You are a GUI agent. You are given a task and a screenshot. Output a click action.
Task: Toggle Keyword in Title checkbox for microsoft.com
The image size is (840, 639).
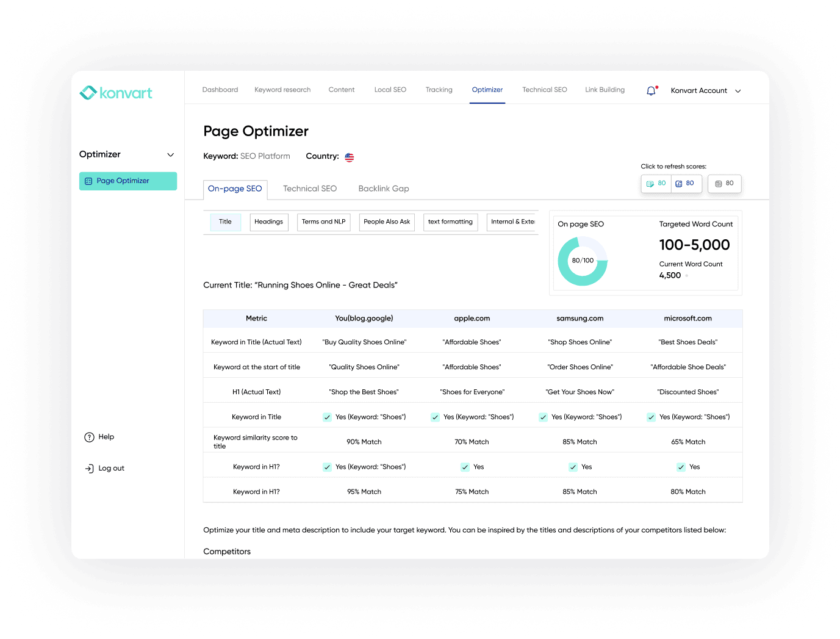(651, 417)
